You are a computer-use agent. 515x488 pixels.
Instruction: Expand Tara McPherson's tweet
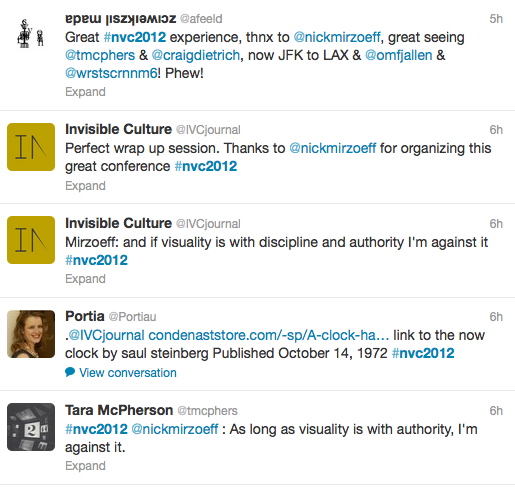pos(85,466)
